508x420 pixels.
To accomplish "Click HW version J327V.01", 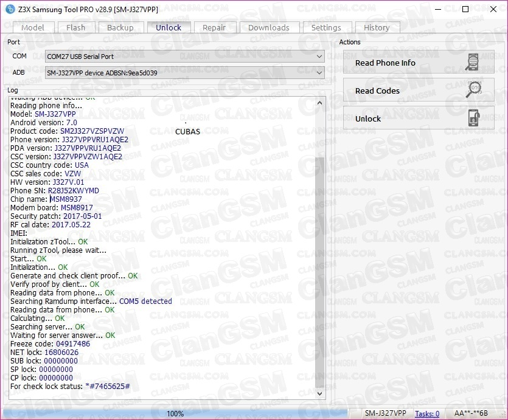I will point(68,182).
